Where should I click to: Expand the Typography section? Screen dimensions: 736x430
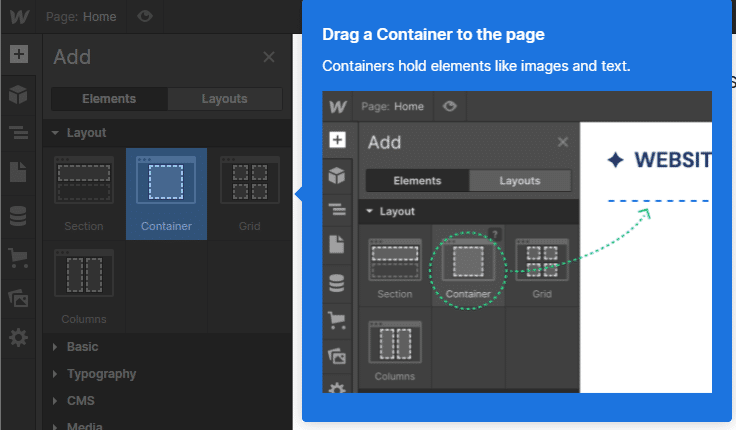click(x=101, y=374)
